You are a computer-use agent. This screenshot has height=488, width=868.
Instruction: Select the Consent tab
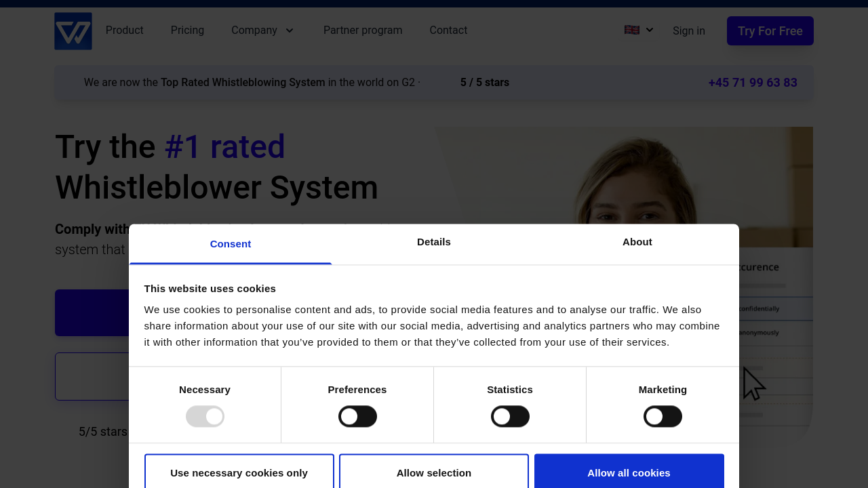[x=231, y=244]
